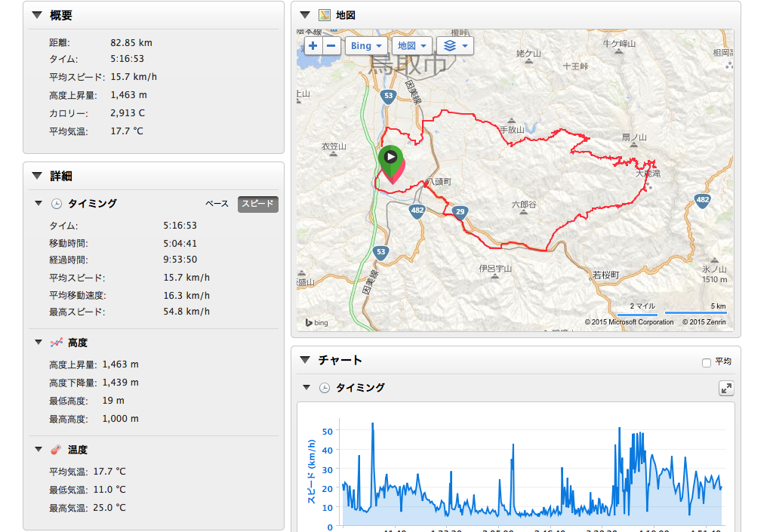Enable the 平均 checkbox in chart panel
The width and height of the screenshot is (773, 532).
pyautogui.click(x=707, y=363)
